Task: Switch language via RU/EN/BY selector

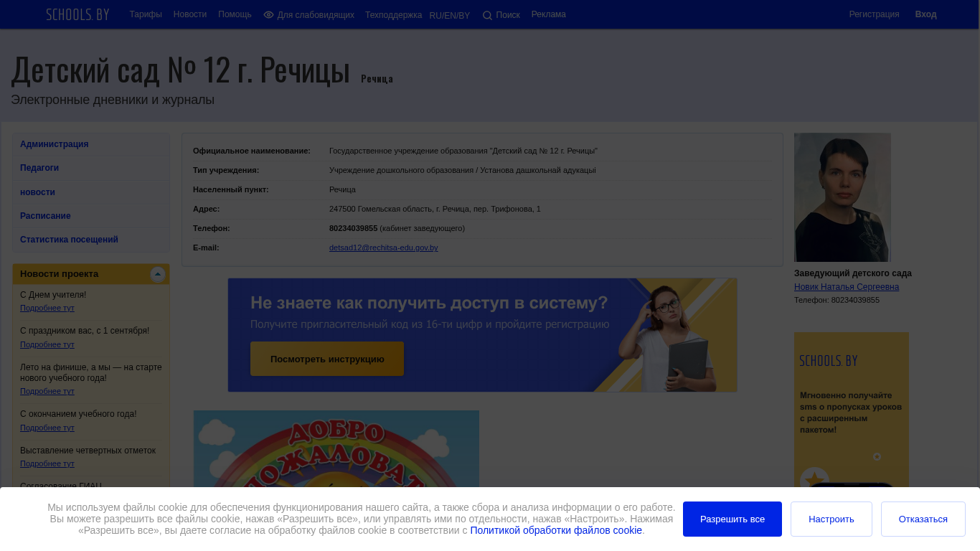Action: pos(450,16)
